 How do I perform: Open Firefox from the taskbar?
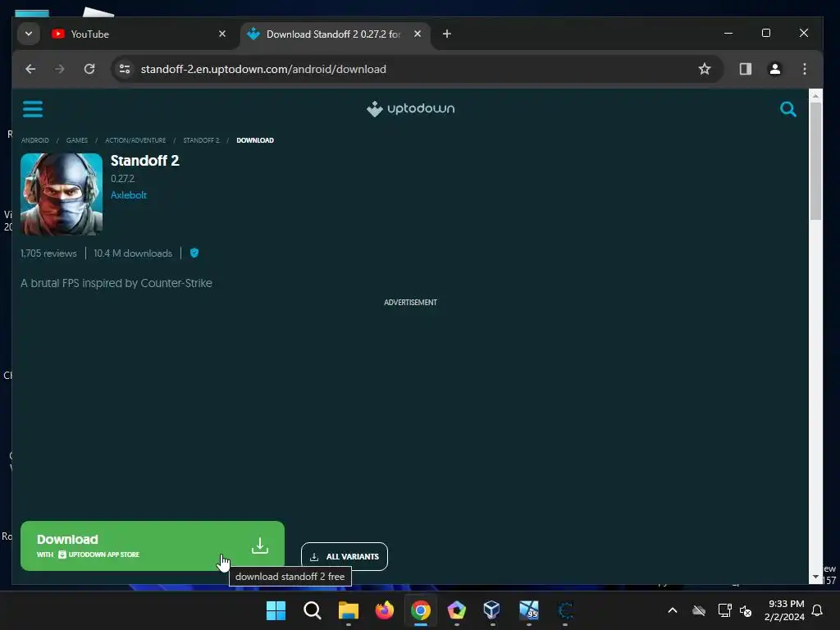point(384,610)
